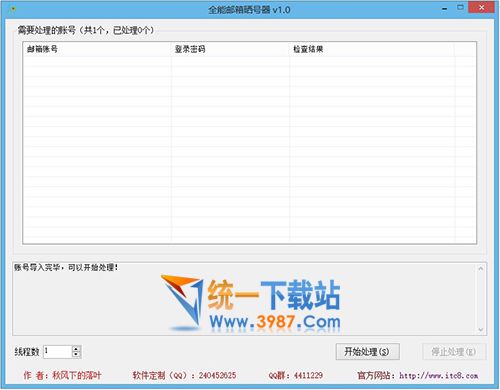The width and height of the screenshot is (500, 390).
Task: Sort by 检查结果 column header
Action: (x=372, y=49)
